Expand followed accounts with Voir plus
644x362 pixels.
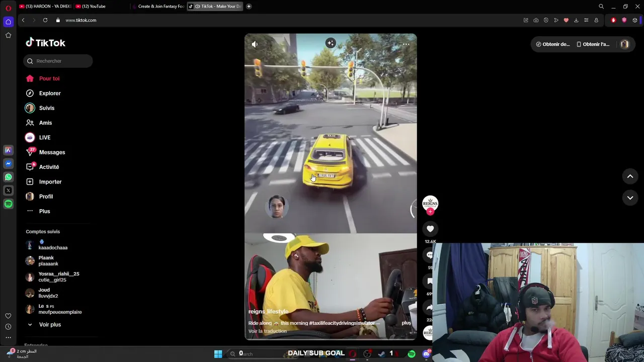(x=50, y=325)
